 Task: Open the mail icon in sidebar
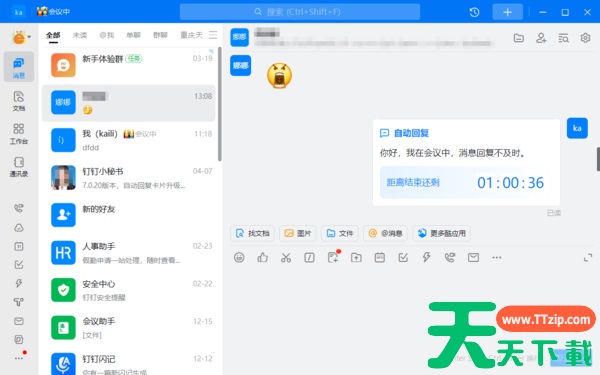click(x=18, y=321)
